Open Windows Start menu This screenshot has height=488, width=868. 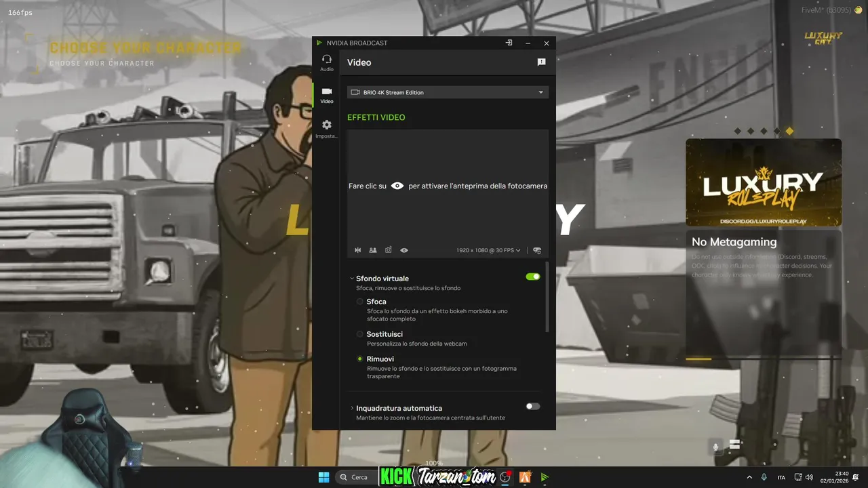click(x=323, y=477)
